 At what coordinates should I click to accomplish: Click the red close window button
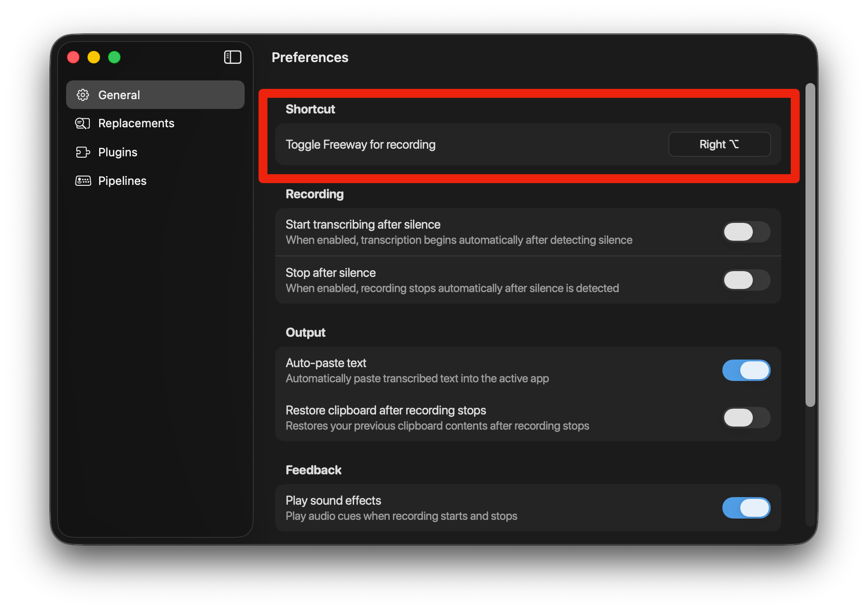click(x=73, y=57)
